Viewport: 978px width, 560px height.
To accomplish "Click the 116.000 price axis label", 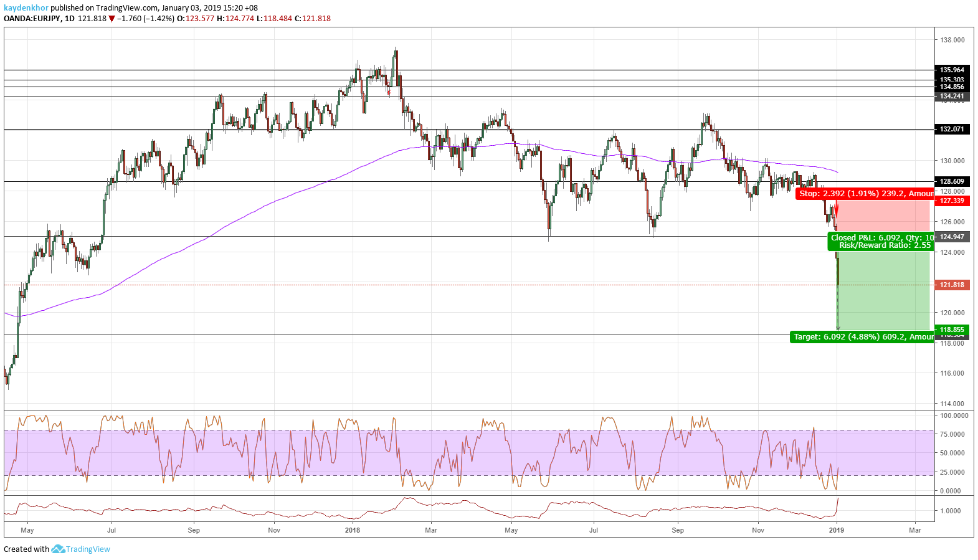I will tap(952, 373).
